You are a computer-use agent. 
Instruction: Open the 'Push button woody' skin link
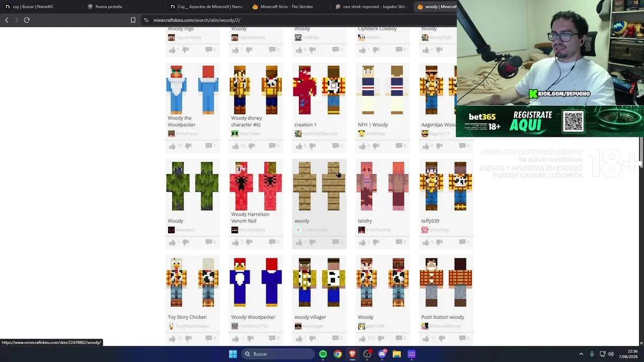443,317
